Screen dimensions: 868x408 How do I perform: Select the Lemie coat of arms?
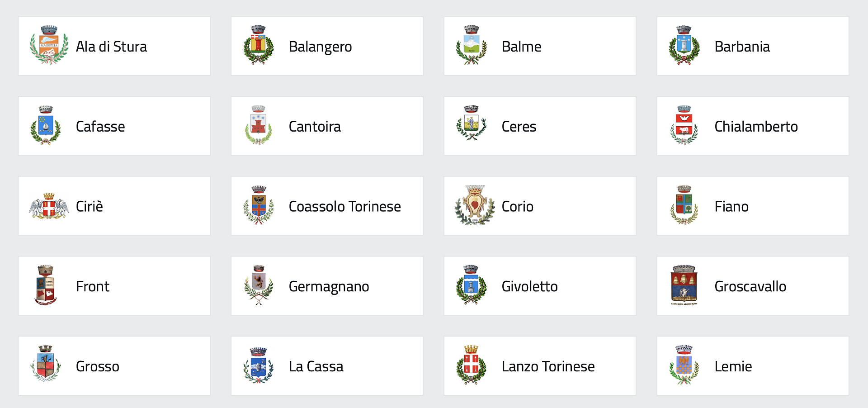(684, 365)
